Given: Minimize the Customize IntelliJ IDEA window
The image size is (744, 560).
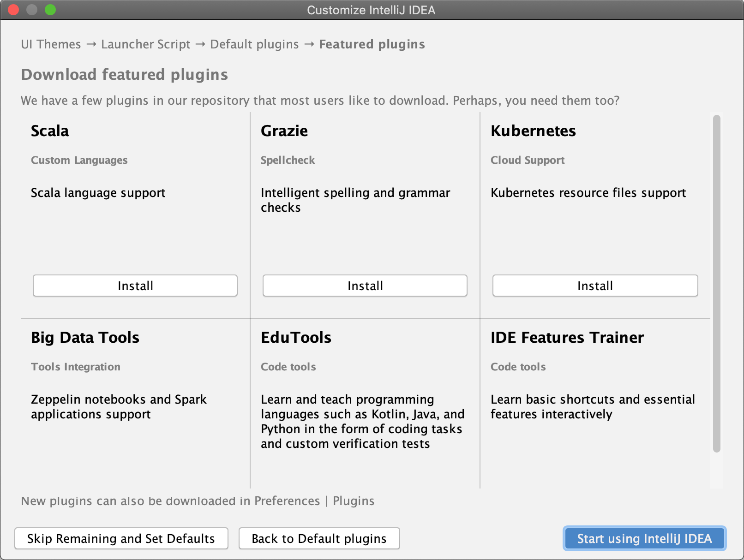Looking at the screenshot, I should [32, 10].
